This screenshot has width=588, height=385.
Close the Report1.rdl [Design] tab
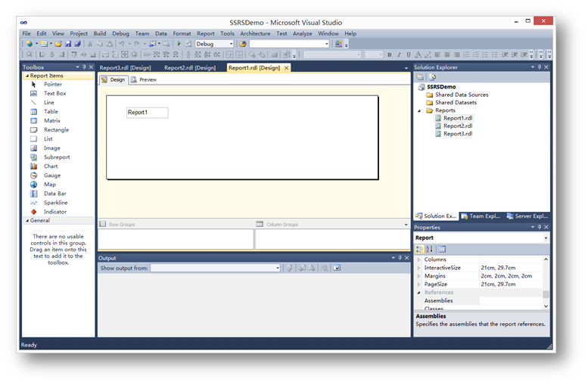(286, 68)
